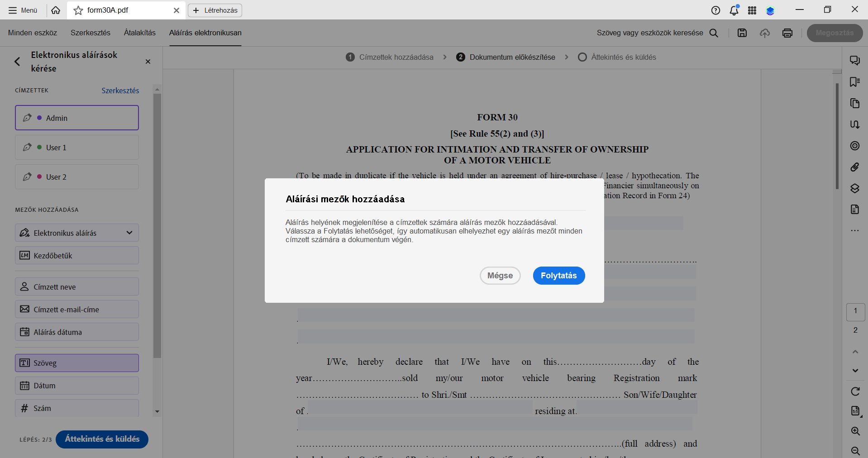Cancel dialog with Mégse button
The image size is (868, 458).
[x=500, y=276]
